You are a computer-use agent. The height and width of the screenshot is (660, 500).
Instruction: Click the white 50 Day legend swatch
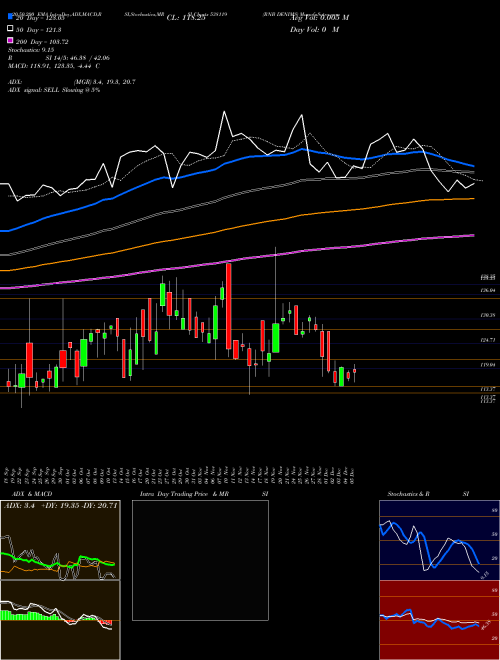point(10,29)
